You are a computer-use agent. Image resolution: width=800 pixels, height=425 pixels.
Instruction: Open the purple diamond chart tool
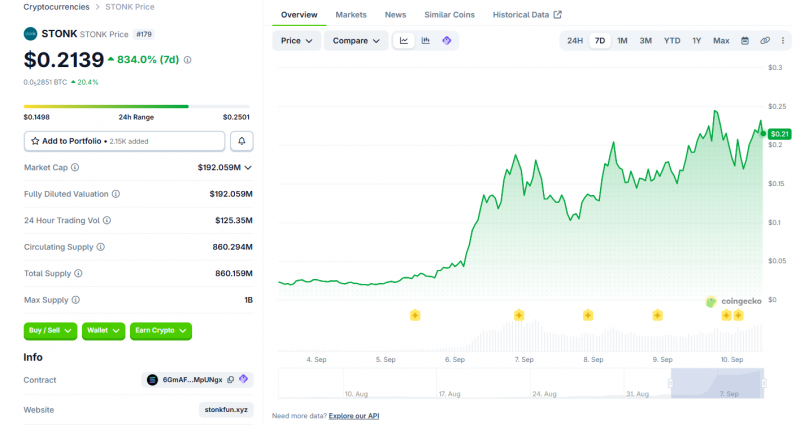point(447,41)
